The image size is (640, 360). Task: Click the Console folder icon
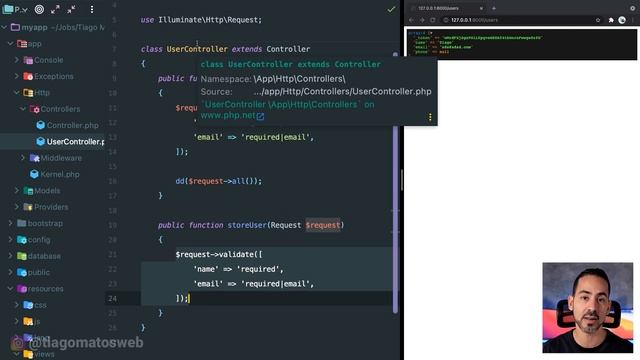pyautogui.click(x=28, y=60)
